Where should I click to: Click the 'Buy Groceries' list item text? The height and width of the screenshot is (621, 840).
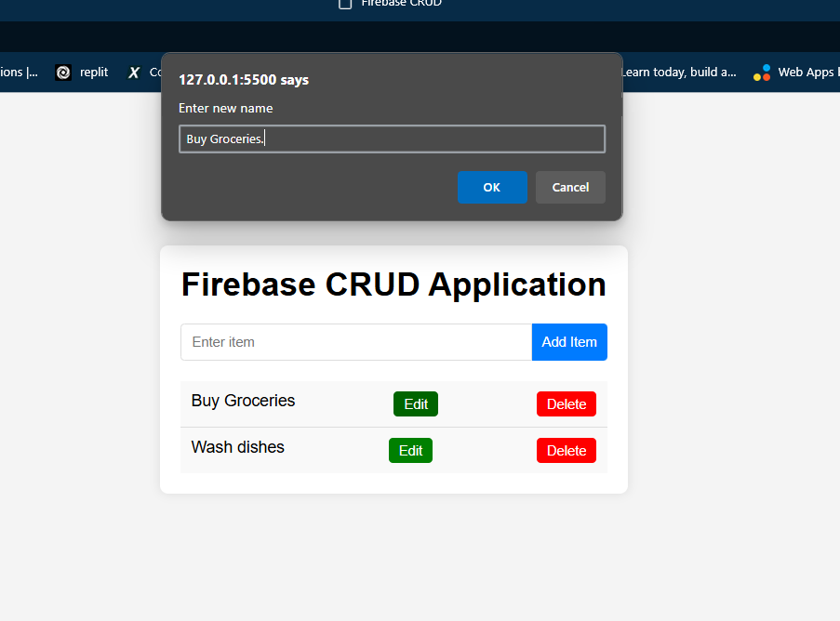(x=243, y=401)
